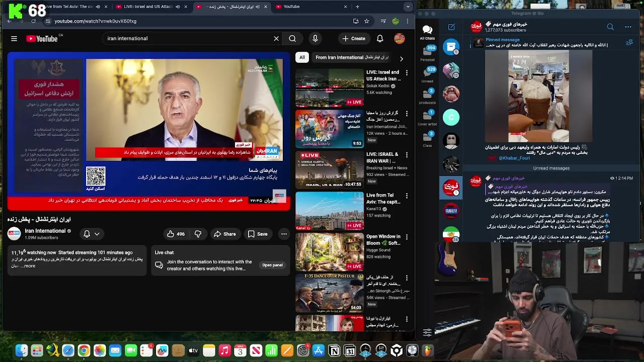Open options for 'LIVE: Israel and US Attack Iran' video

point(407,73)
